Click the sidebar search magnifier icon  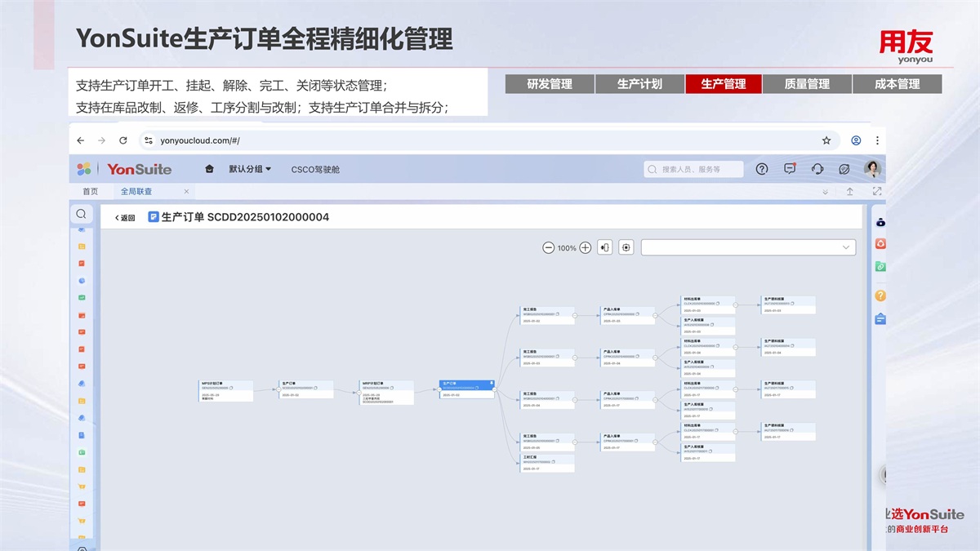[81, 214]
